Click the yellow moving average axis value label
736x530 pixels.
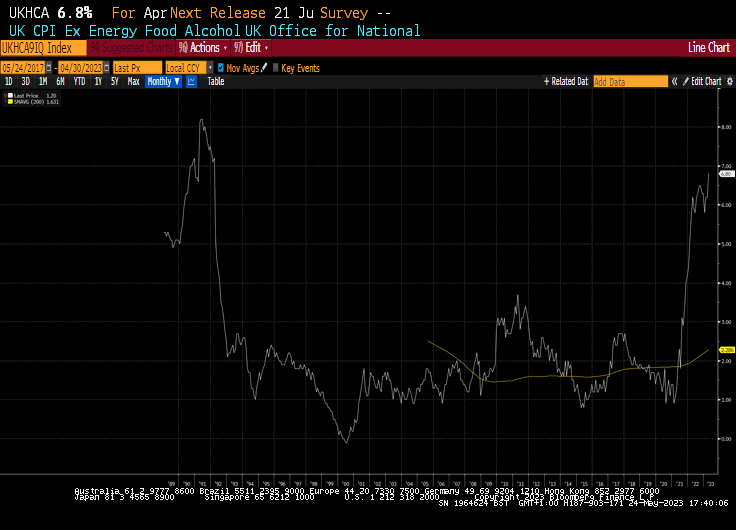(x=727, y=350)
